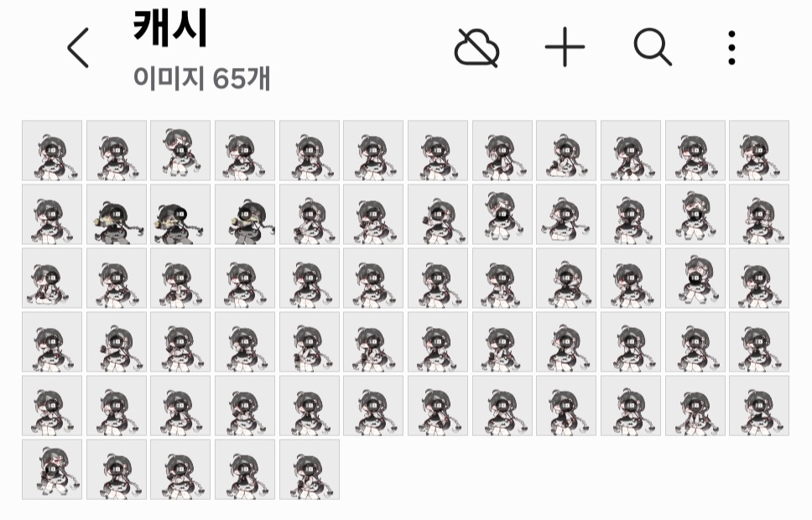Screen dimensions: 812x520
Task: Tap the 이미지 65개 count label
Action: (x=202, y=78)
